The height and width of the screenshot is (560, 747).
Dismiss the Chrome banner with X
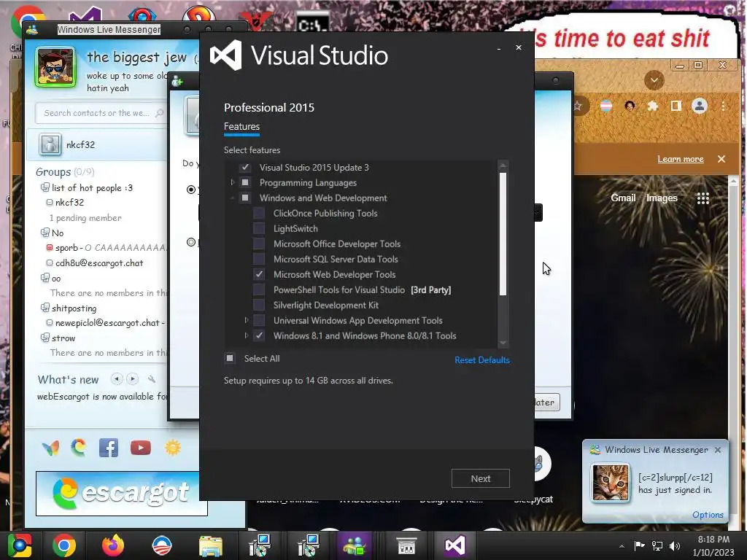(721, 159)
